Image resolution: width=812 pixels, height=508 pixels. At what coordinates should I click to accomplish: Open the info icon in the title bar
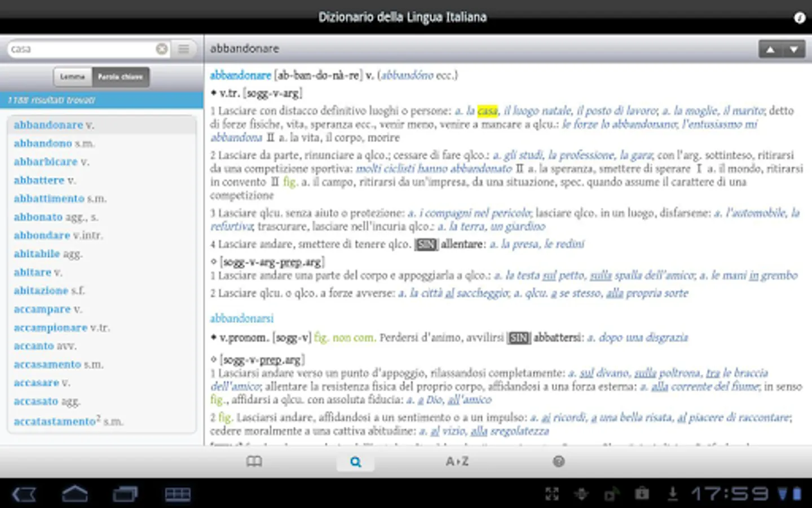pyautogui.click(x=799, y=18)
